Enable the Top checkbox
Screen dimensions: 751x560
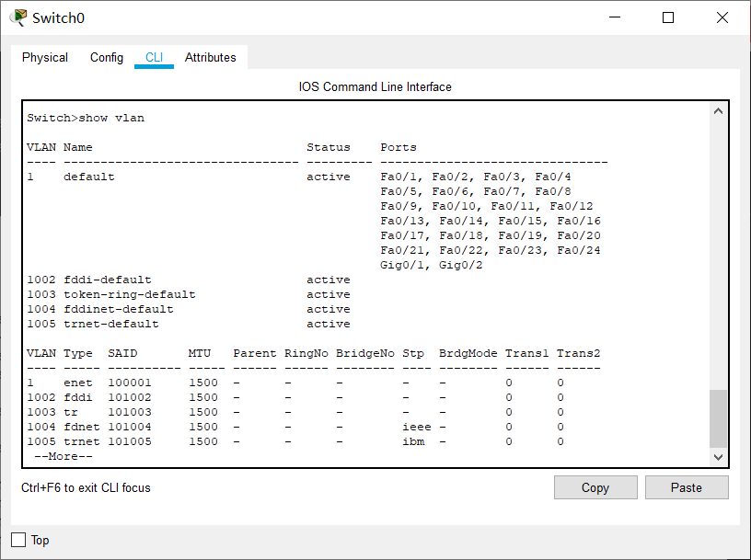click(x=18, y=540)
